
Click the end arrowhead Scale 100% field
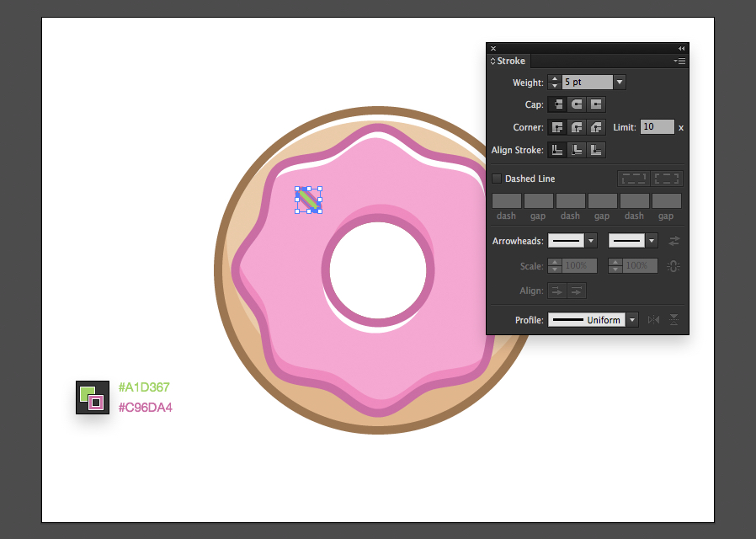(x=640, y=265)
